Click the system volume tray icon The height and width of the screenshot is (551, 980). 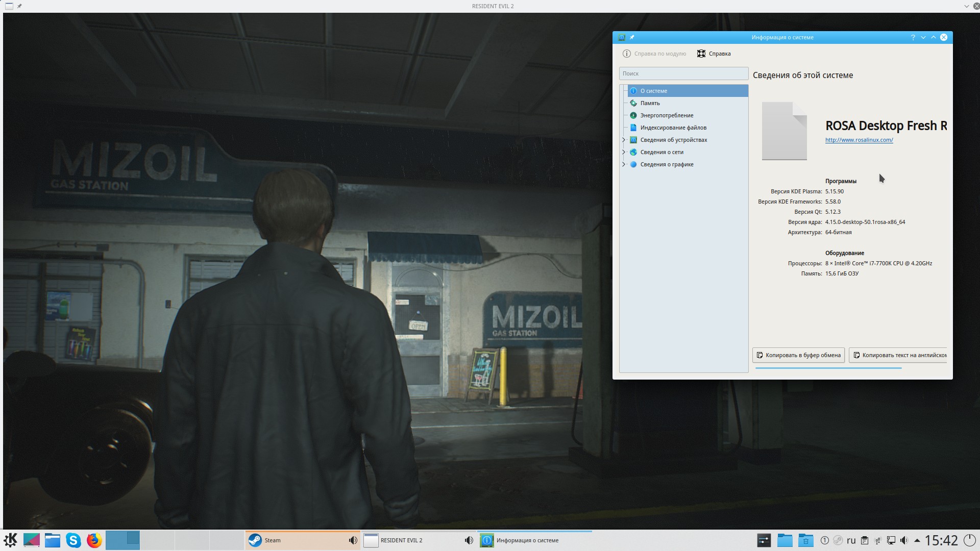tap(904, 540)
